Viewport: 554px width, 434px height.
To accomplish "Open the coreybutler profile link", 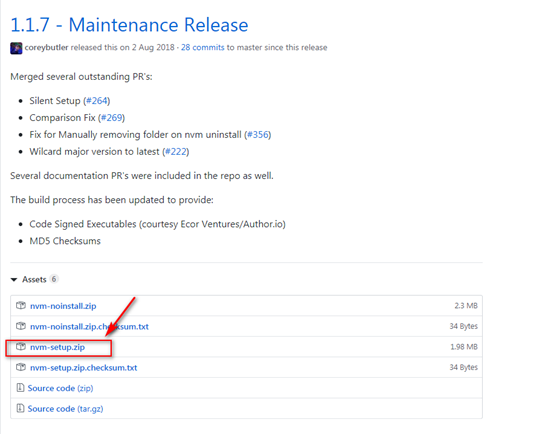I will click(46, 47).
